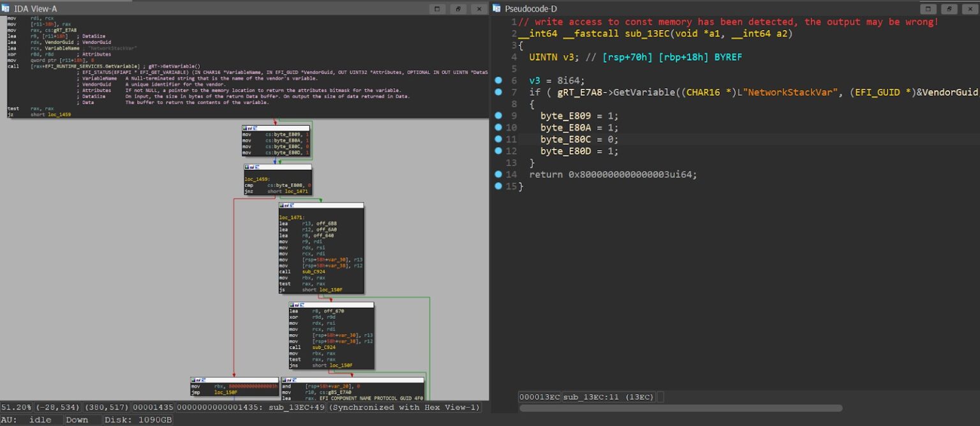Click sub_C924 call in loc_1471 node
The width and height of the screenshot is (980, 426).
pos(313,271)
